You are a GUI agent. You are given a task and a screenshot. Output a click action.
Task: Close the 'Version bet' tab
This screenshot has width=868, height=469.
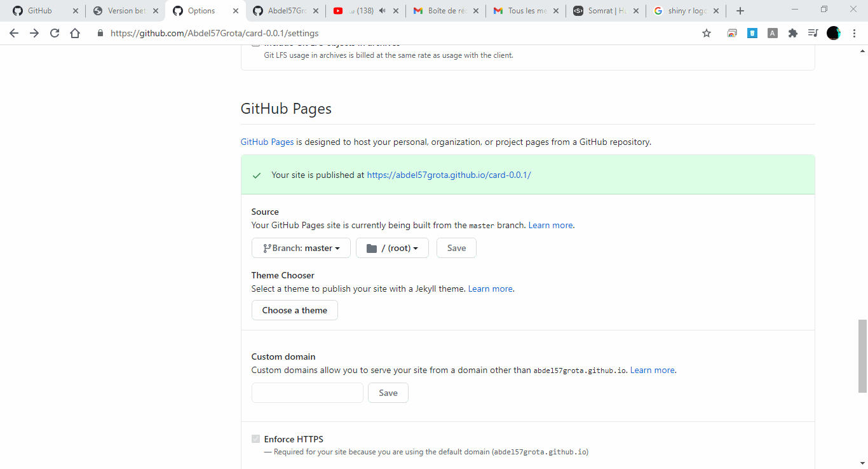pos(156,11)
